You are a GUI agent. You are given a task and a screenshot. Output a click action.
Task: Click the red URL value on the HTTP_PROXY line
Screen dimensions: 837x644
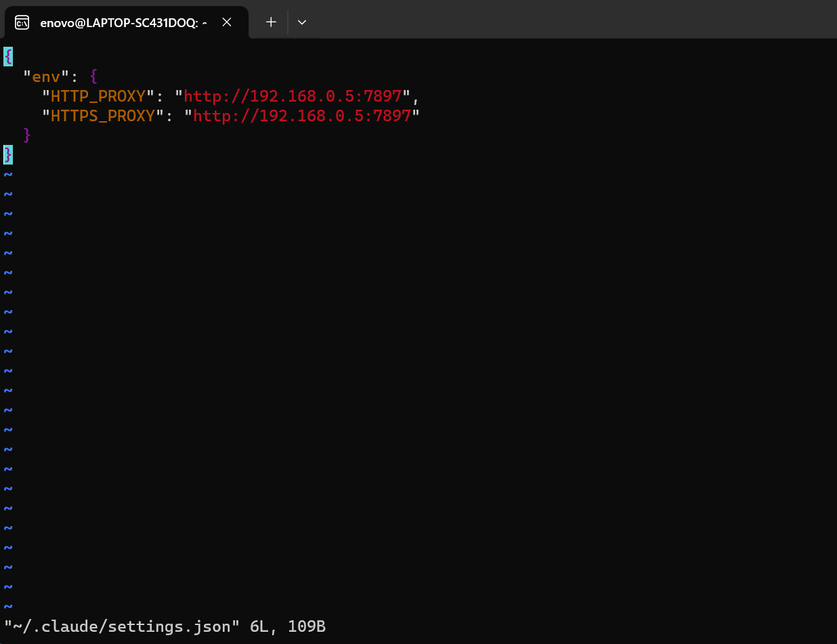[293, 96]
